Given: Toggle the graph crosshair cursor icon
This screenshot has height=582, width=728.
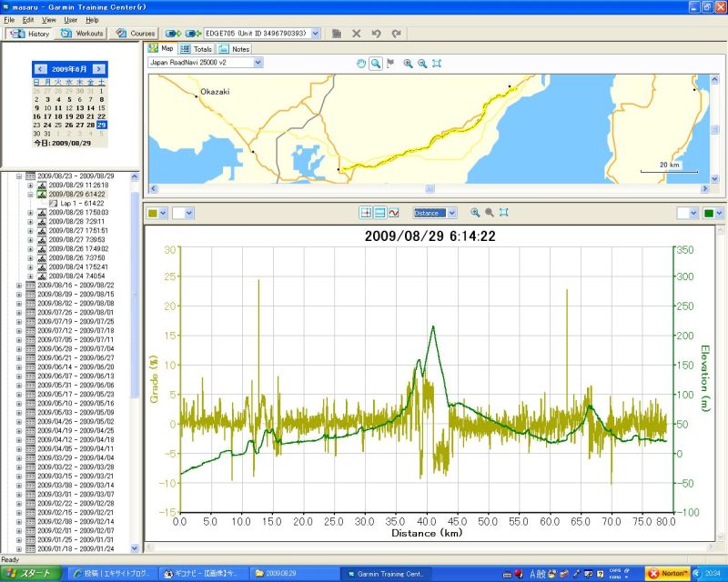Looking at the screenshot, I should click(x=366, y=213).
